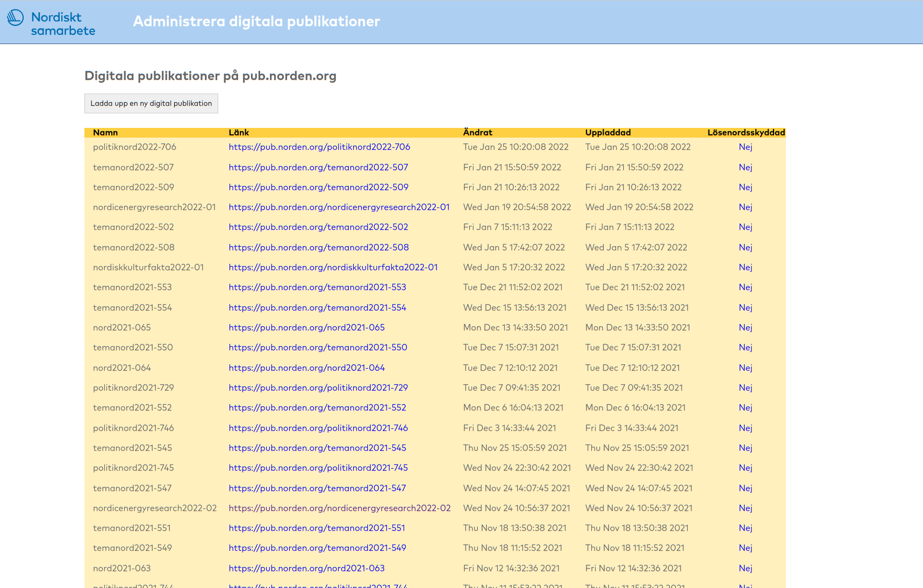This screenshot has height=588, width=923.
Task: Click 'Nej' password link for nord2021-063
Action: (x=746, y=568)
